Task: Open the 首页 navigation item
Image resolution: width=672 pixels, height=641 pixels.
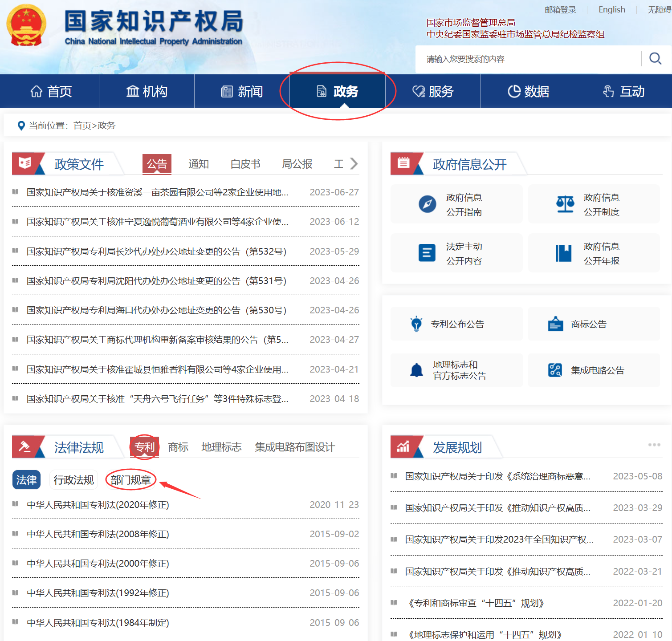Action: pyautogui.click(x=51, y=91)
